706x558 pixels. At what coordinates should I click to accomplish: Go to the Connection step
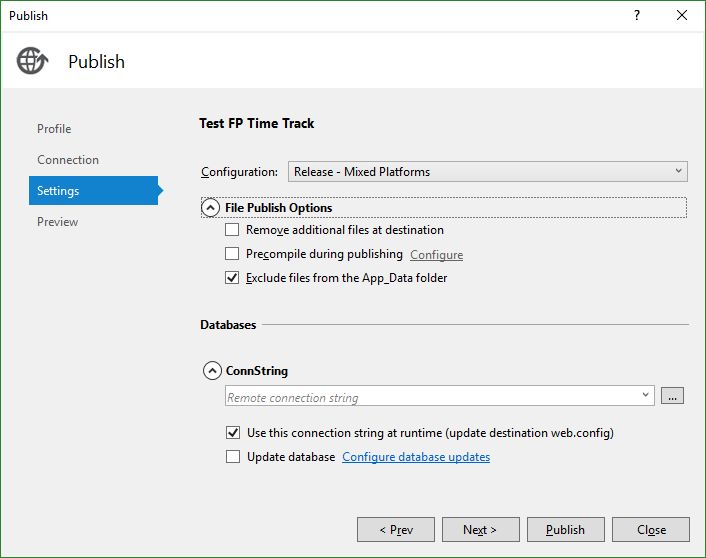click(x=68, y=160)
